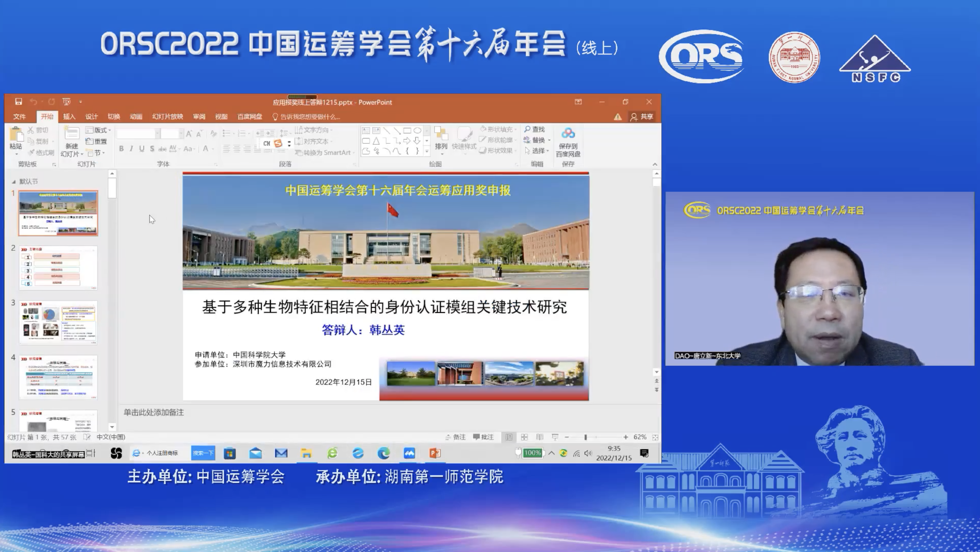Fit slide to current window icon
980x552 pixels.
[655, 438]
